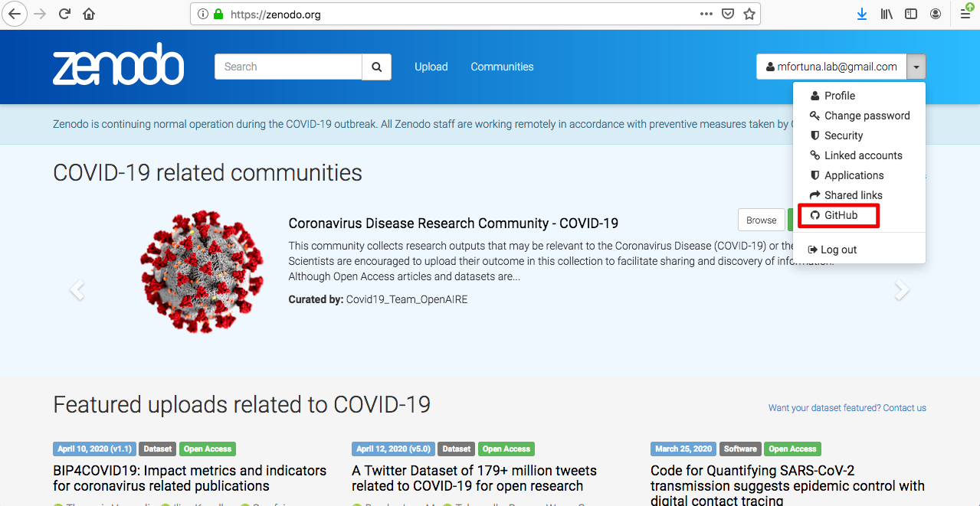Open the BIP4COVID19 impact metrics upload
Image resolution: width=980 pixels, height=506 pixels.
tap(190, 478)
